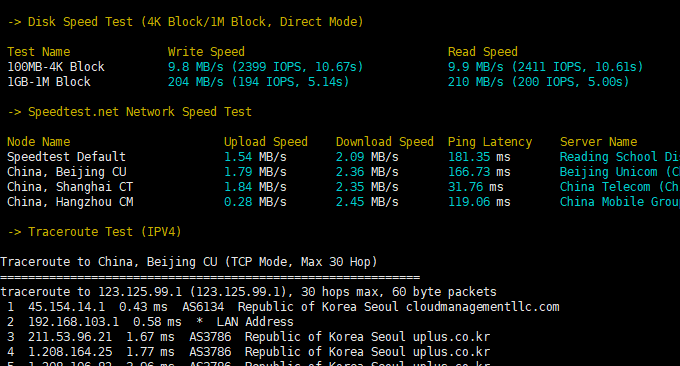Image resolution: width=680 pixels, height=366 pixels.
Task: Click the 'Speedtest.net Network Speed Test' heading
Action: [x=130, y=112]
